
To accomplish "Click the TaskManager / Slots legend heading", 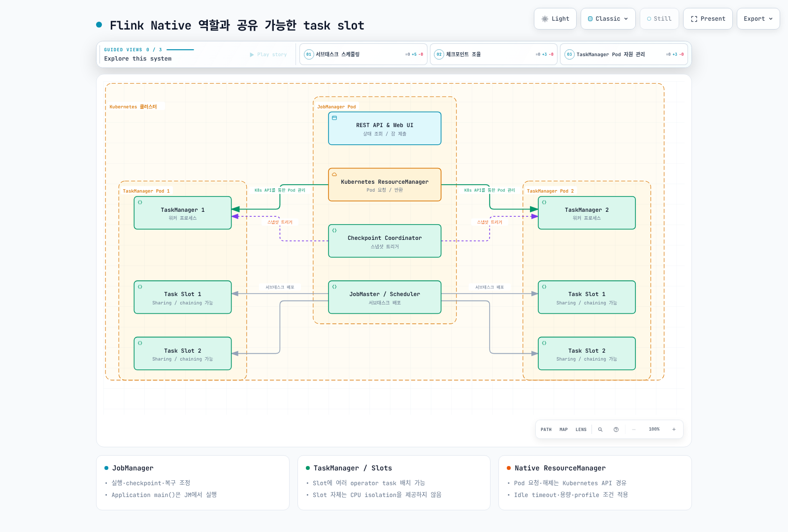I will click(353, 468).
